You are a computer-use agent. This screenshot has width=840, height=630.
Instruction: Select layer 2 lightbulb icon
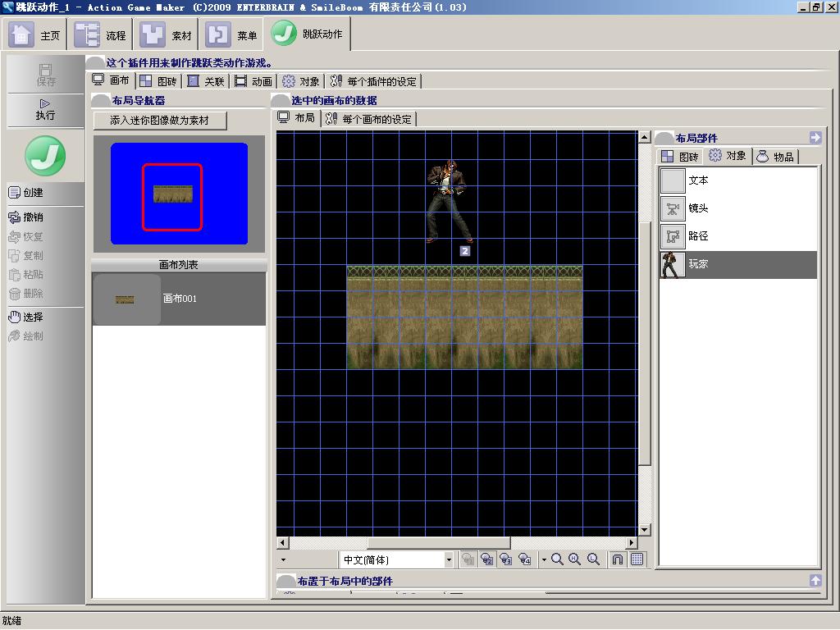coord(487,559)
